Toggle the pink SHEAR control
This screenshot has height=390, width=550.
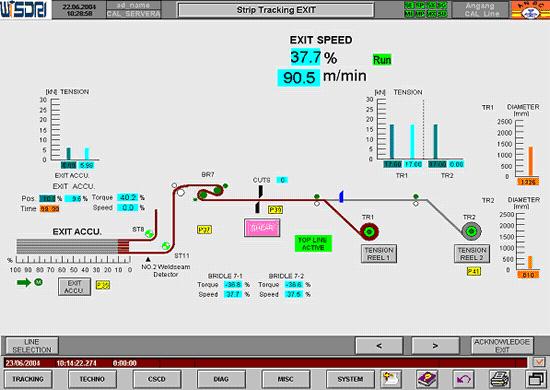point(262,228)
